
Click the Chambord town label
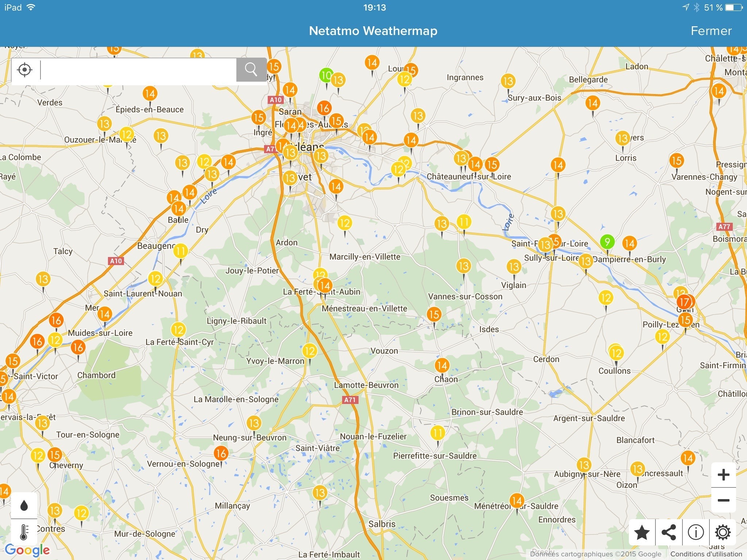pos(96,375)
